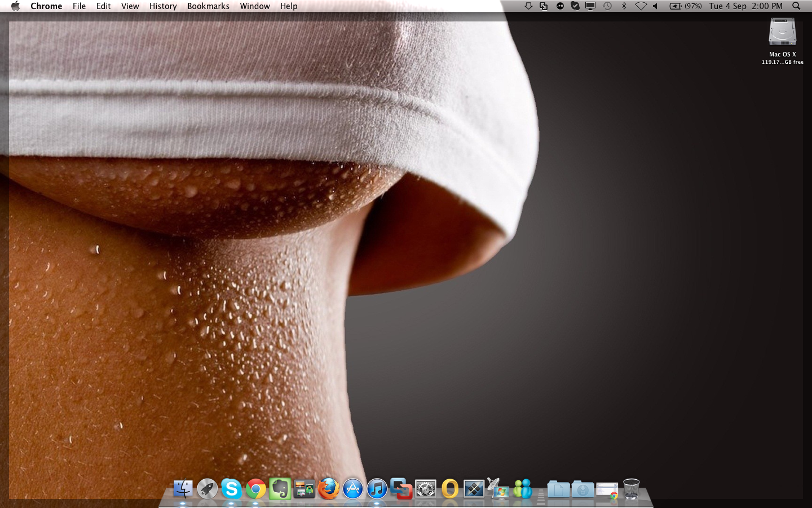The height and width of the screenshot is (508, 812).
Task: Open the Bluetooth status menu
Action: point(624,6)
